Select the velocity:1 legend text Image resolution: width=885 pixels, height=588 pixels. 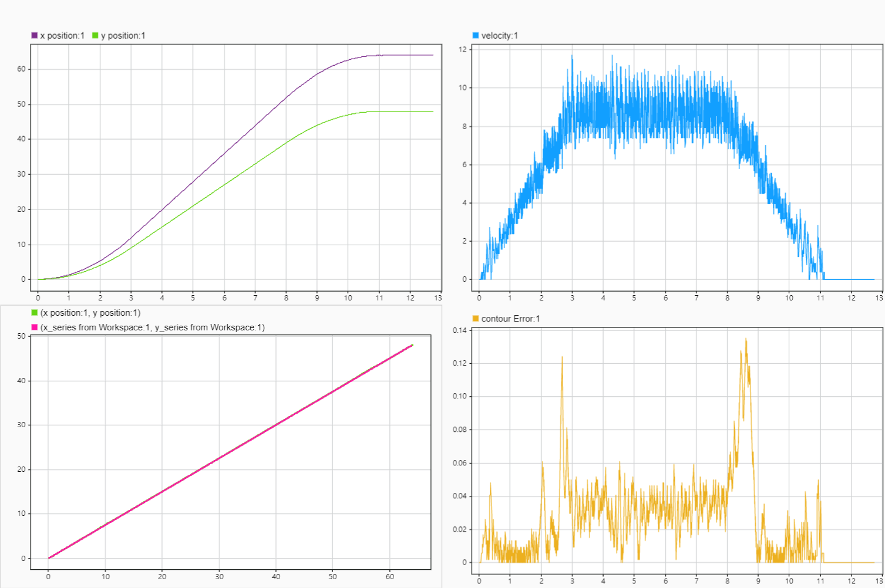click(500, 35)
